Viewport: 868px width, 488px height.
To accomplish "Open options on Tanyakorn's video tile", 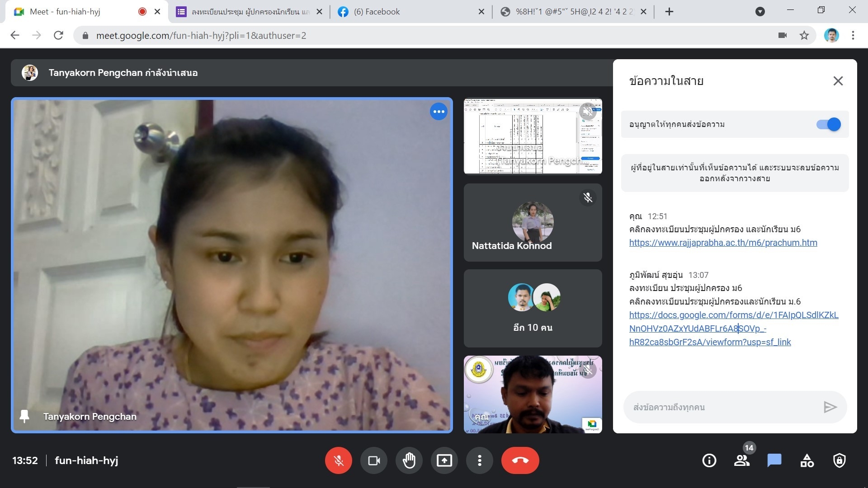I will (439, 112).
